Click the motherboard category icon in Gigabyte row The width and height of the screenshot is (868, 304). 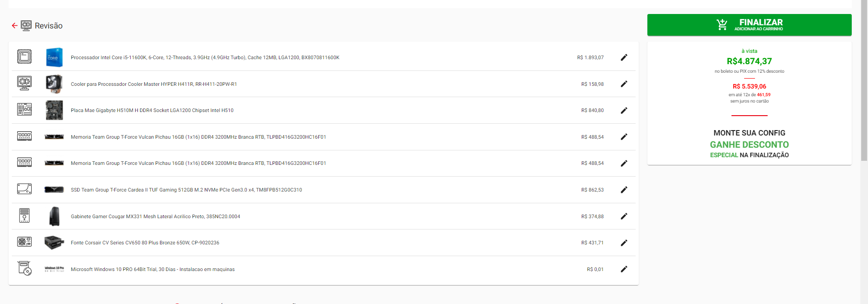24,109
